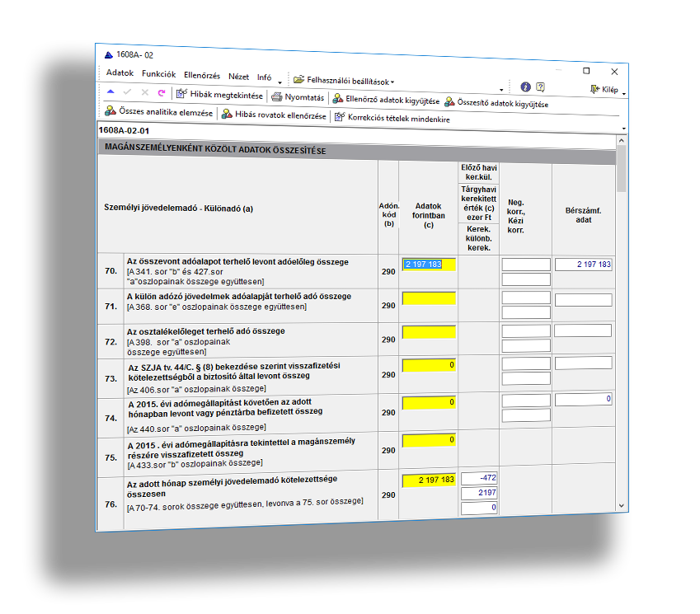Screen dimensions: 700x614
Task: Click "Az osztalékelőleget terhelő adó összege" label
Action: 206,331
